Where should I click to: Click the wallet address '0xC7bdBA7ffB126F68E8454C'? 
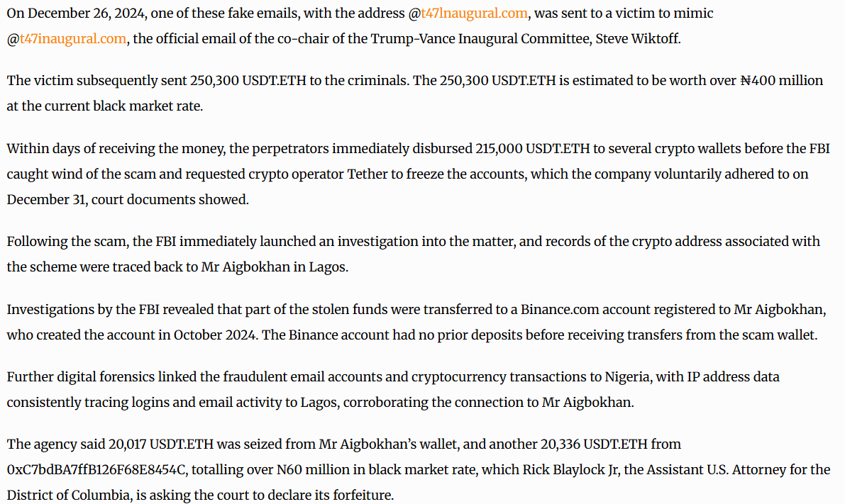click(x=96, y=470)
